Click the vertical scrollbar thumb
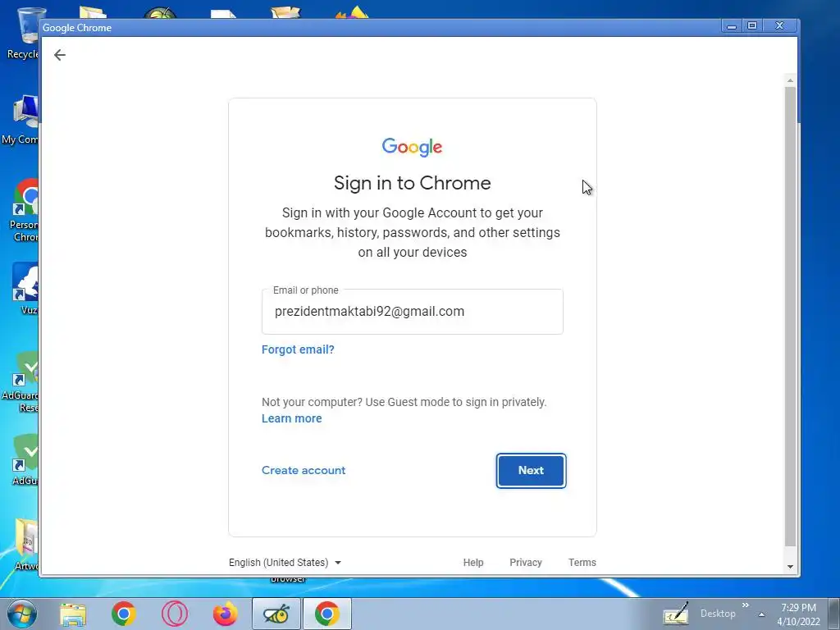 point(790,316)
